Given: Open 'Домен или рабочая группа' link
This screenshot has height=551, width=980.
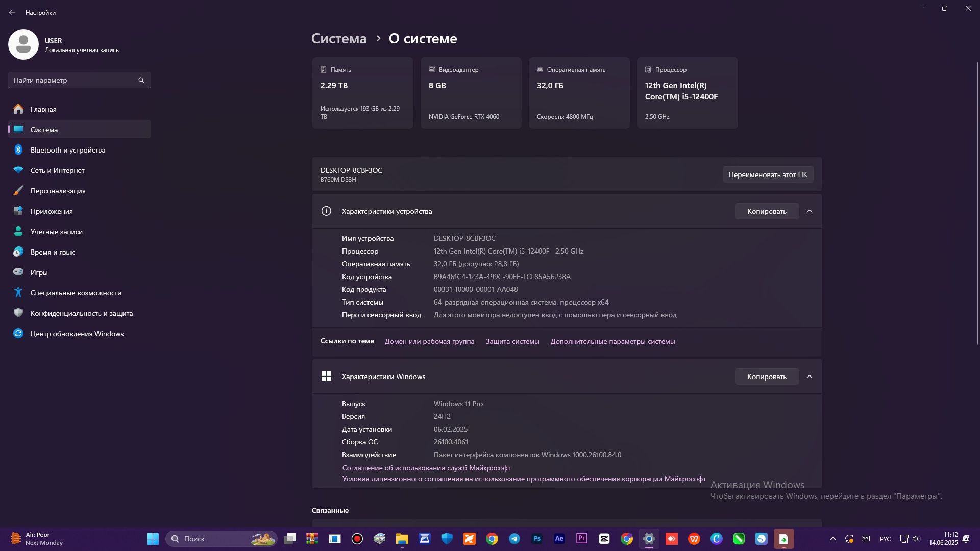Looking at the screenshot, I should 429,341.
